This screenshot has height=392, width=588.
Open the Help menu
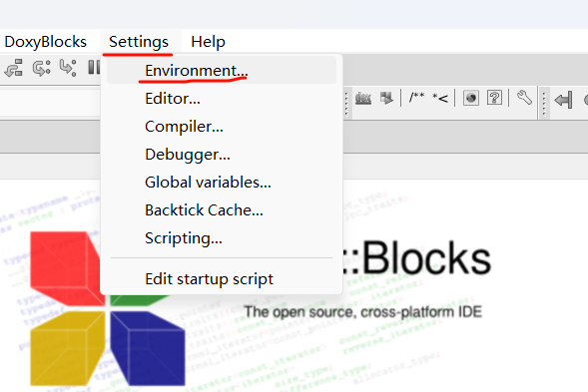tap(208, 42)
